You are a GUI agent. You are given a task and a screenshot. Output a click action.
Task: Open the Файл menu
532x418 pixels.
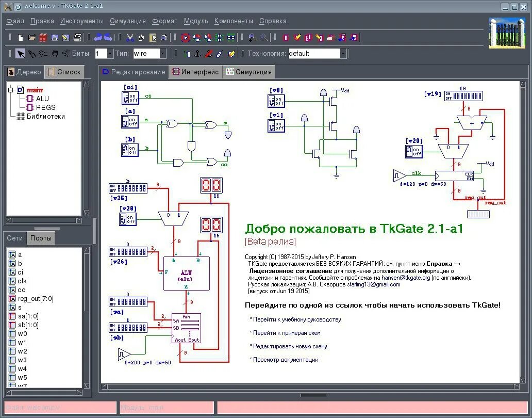pos(15,21)
